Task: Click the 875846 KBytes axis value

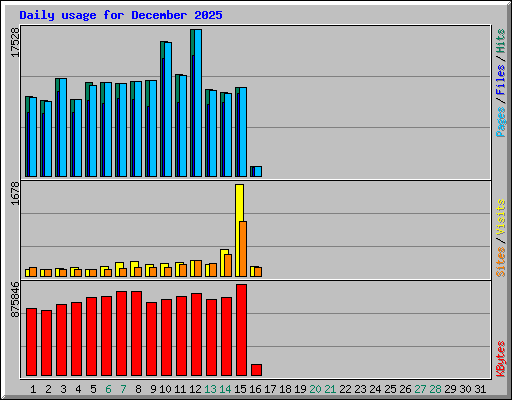Action: 15,300
